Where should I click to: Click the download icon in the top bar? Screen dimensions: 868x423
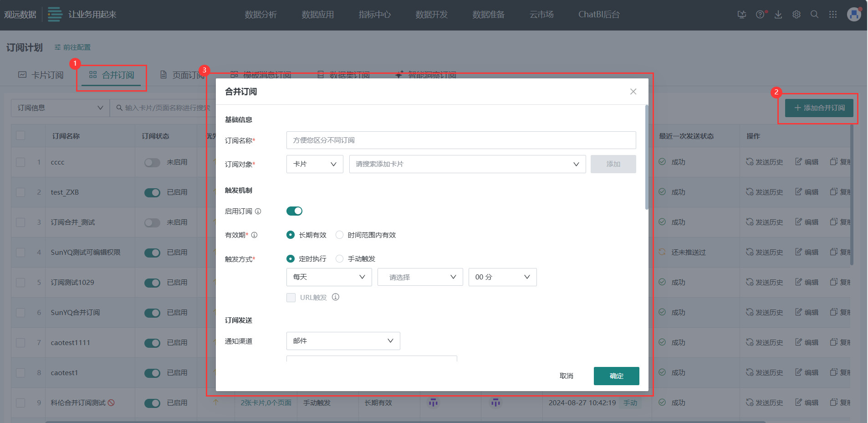click(x=778, y=14)
